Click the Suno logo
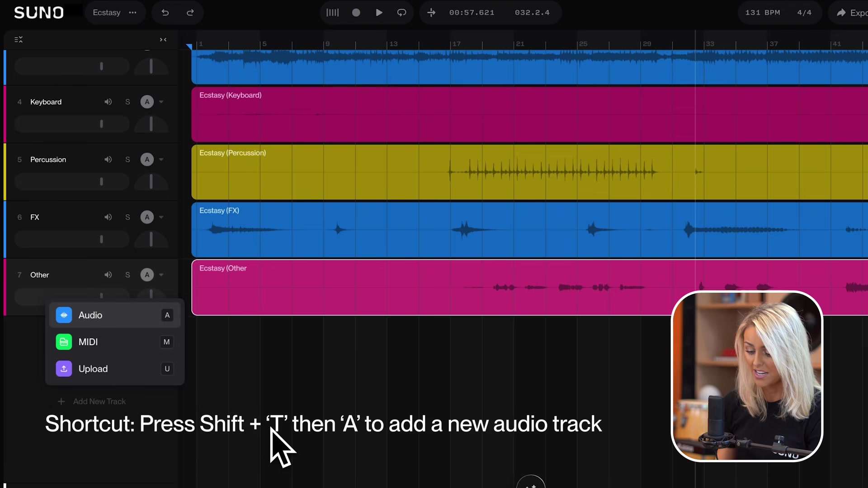 coord(38,13)
